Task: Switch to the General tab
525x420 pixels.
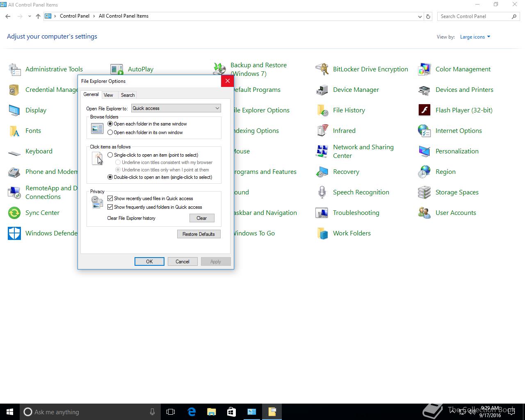Action: click(91, 94)
